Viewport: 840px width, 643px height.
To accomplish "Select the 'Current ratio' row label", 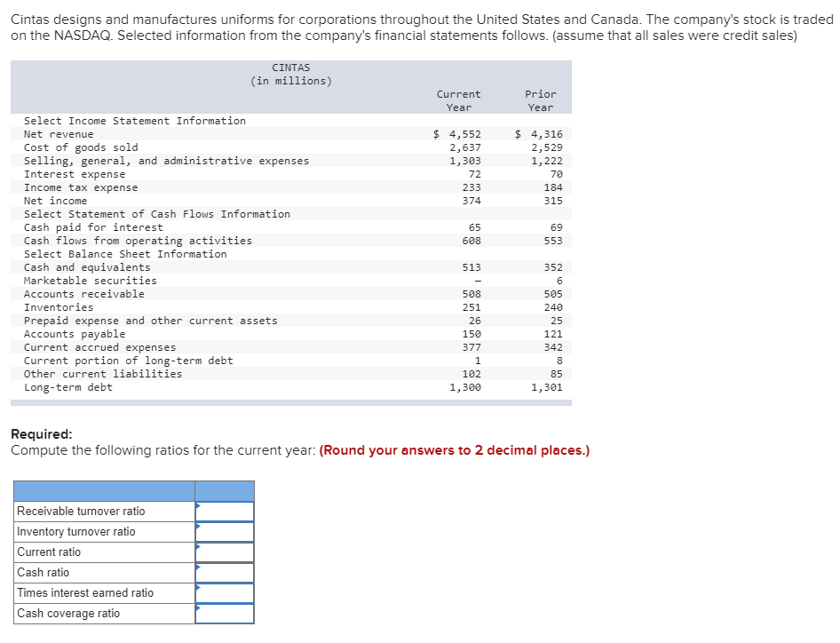I will 49,552.
